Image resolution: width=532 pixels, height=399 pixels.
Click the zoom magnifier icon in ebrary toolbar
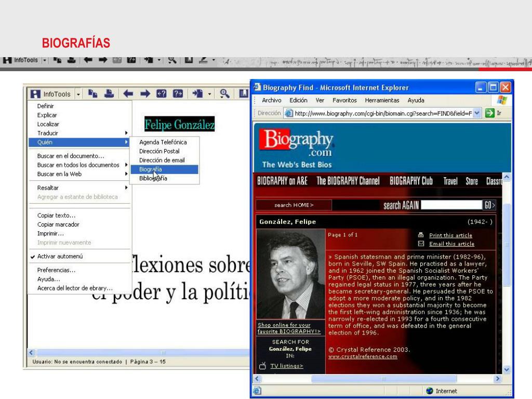[225, 95]
